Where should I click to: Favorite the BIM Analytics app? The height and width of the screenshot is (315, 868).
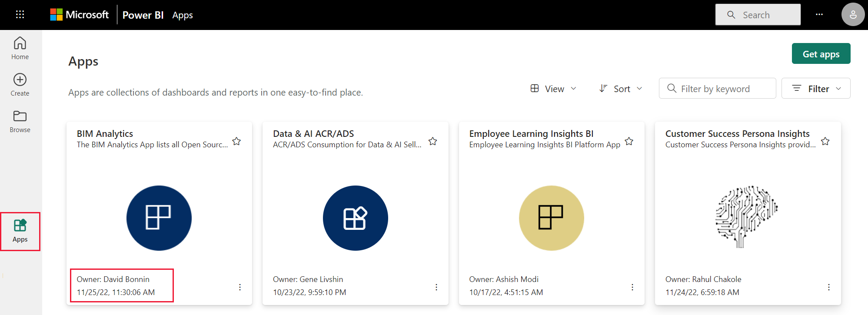click(x=236, y=141)
